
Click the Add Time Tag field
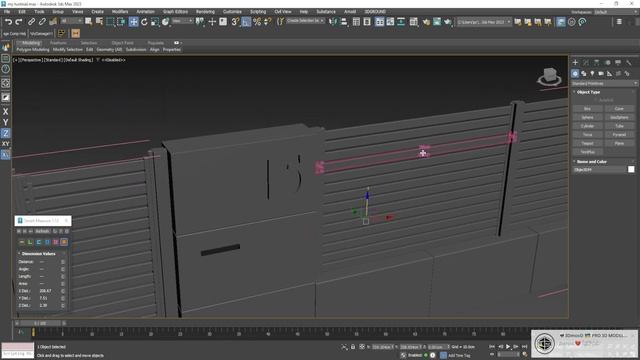tap(459, 356)
